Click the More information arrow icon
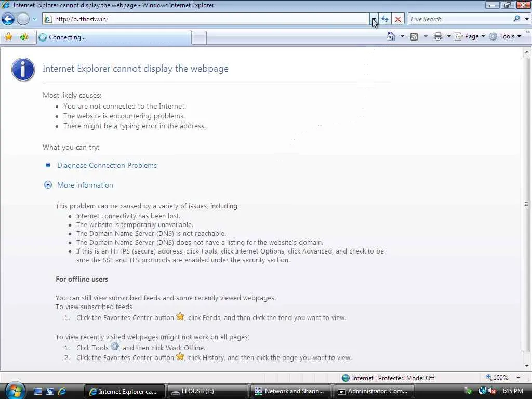The width and height of the screenshot is (532, 399). click(48, 184)
